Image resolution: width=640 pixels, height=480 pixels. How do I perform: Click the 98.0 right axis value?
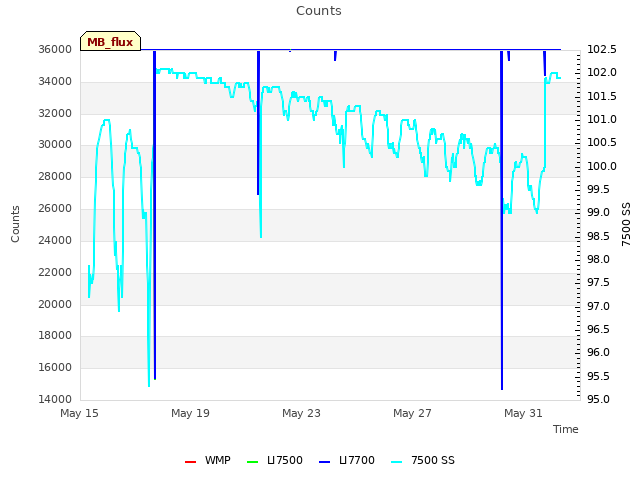(598, 259)
